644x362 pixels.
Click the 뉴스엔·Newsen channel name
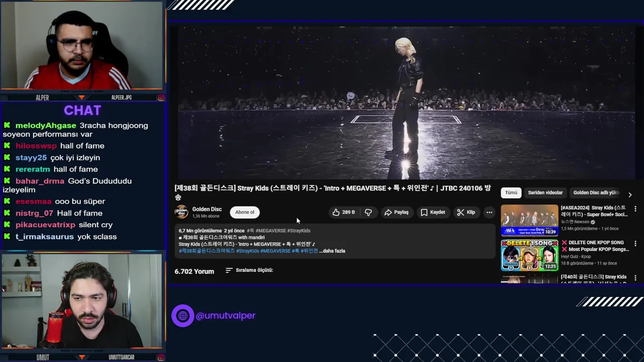click(x=575, y=222)
